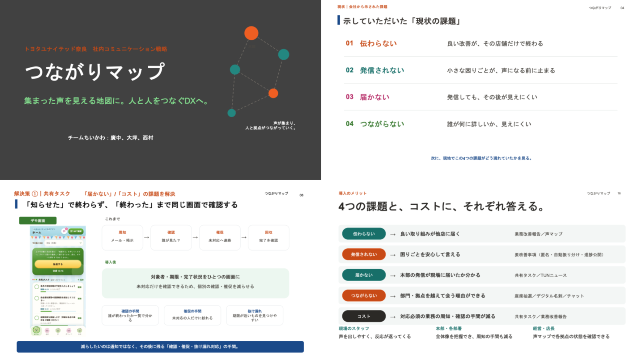This screenshot has width=644, height=362.
Task: Click the 確認 誰が見た？ card
Action: click(171, 237)
